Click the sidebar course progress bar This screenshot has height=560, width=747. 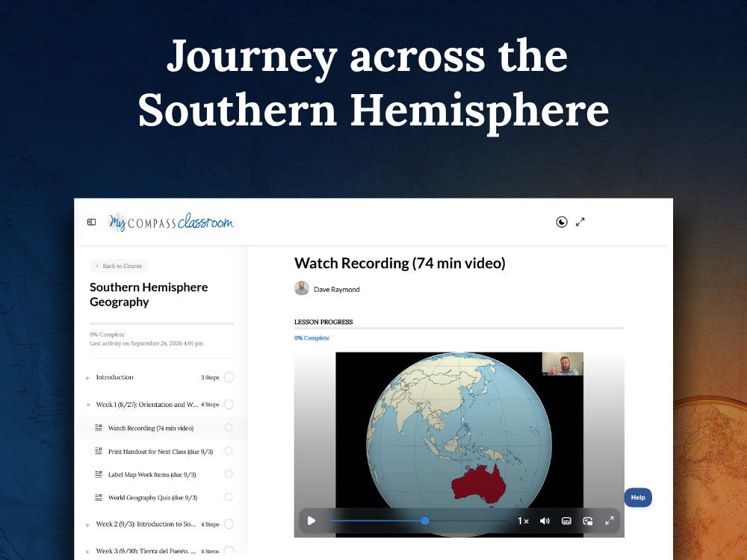(x=162, y=323)
